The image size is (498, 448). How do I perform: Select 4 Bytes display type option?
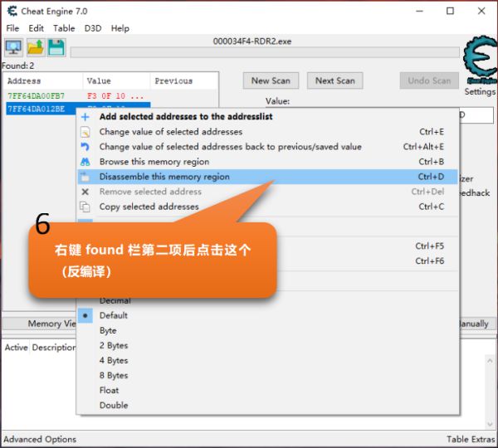pos(114,361)
